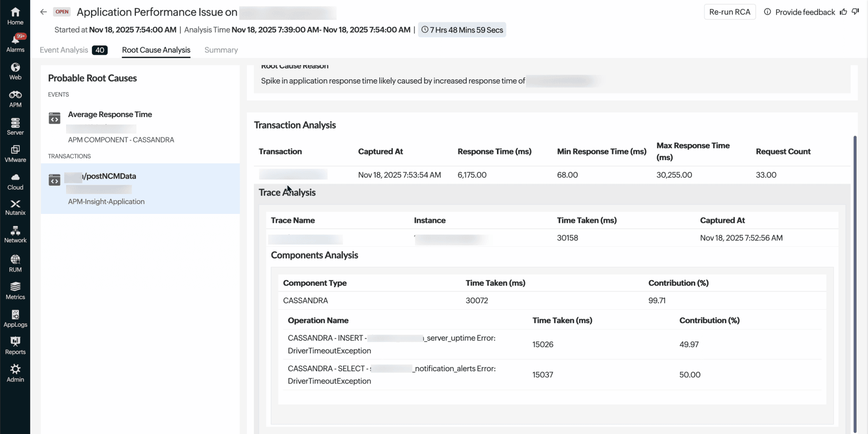Click the OPEN status badge

coord(62,12)
